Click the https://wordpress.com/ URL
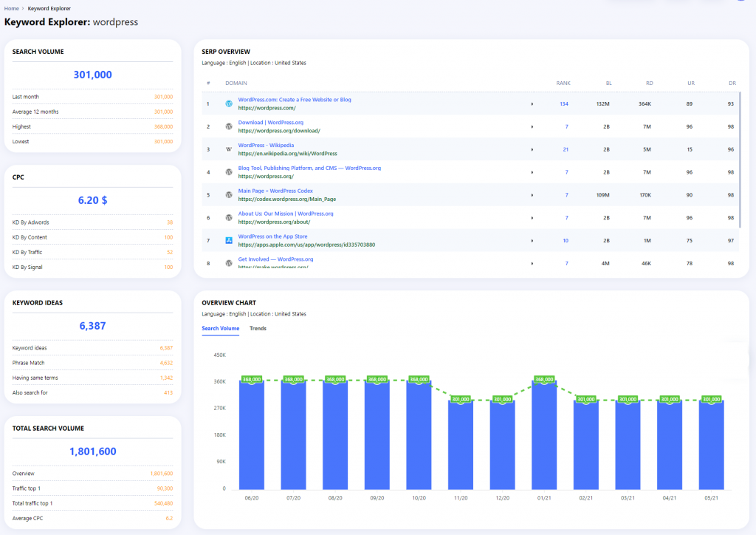 [x=267, y=108]
